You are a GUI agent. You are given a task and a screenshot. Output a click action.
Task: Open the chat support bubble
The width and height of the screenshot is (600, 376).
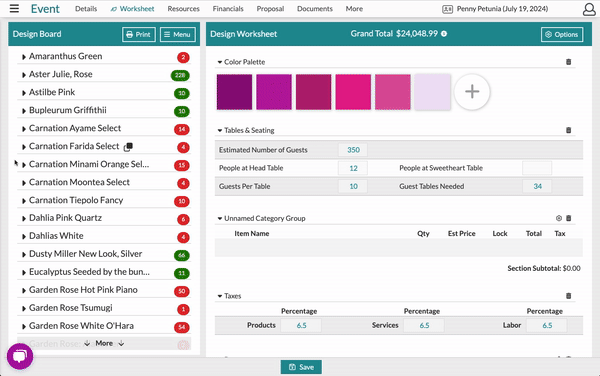pos(20,356)
